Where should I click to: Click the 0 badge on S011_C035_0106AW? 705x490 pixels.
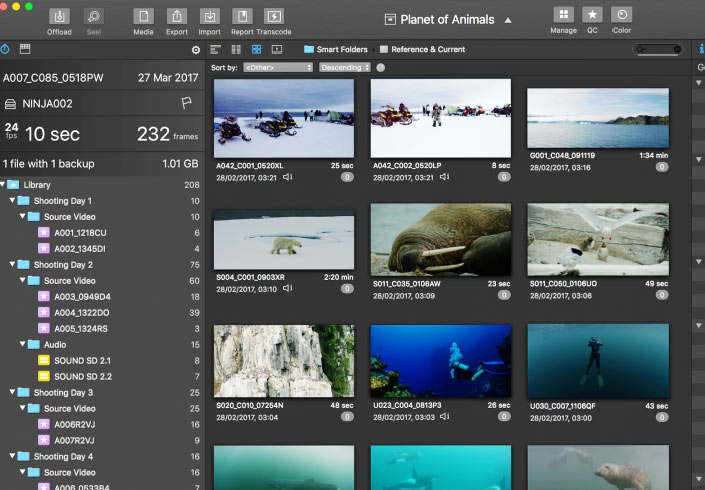coord(504,295)
